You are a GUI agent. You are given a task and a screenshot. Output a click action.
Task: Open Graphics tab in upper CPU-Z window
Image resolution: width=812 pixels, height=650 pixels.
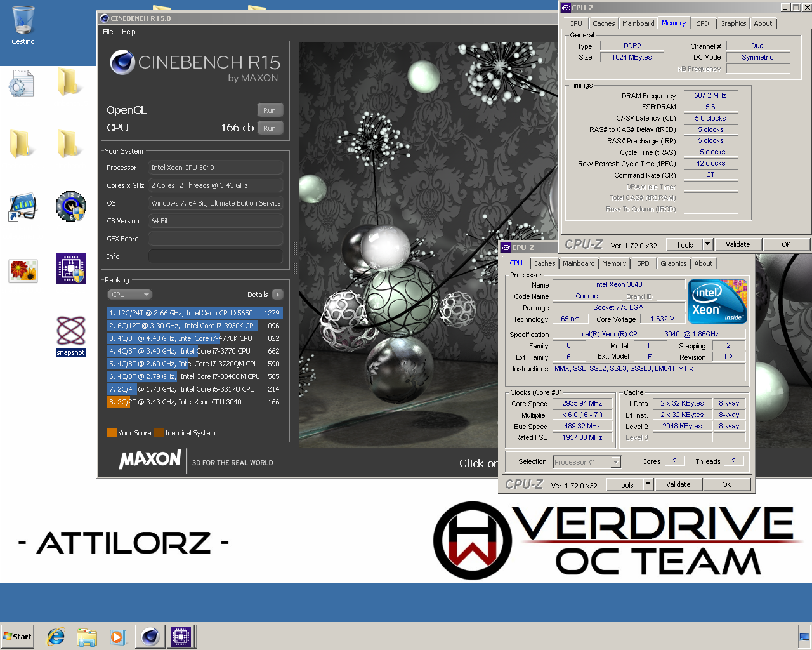pyautogui.click(x=733, y=23)
